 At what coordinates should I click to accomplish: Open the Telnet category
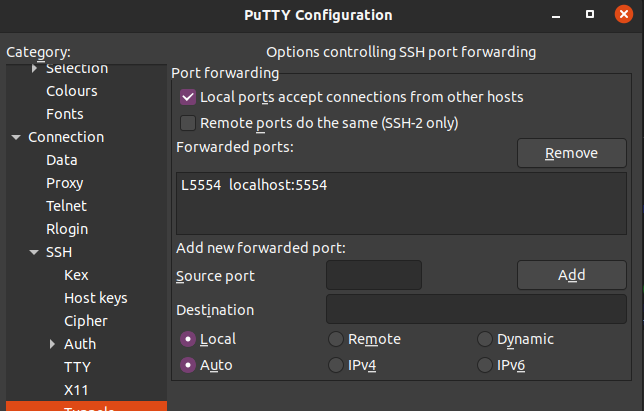tap(66, 206)
